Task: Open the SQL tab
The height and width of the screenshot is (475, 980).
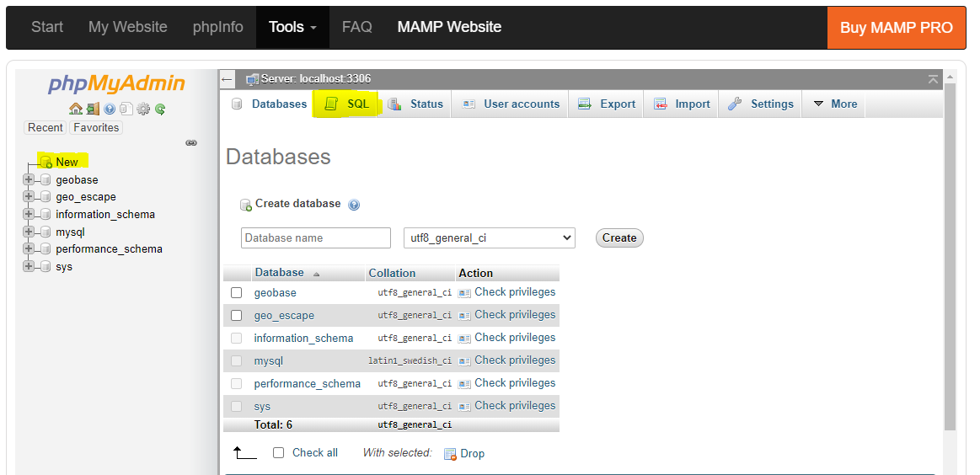Action: click(x=347, y=104)
